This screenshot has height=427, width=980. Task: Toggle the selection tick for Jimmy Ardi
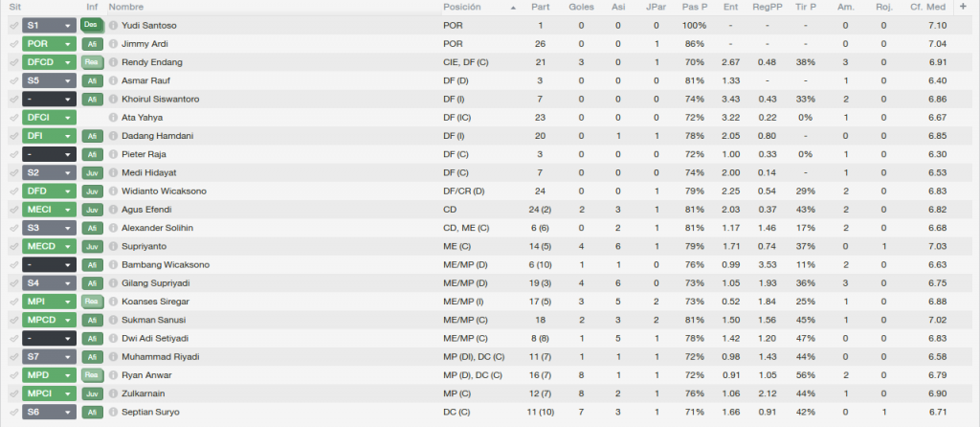pyautogui.click(x=13, y=44)
